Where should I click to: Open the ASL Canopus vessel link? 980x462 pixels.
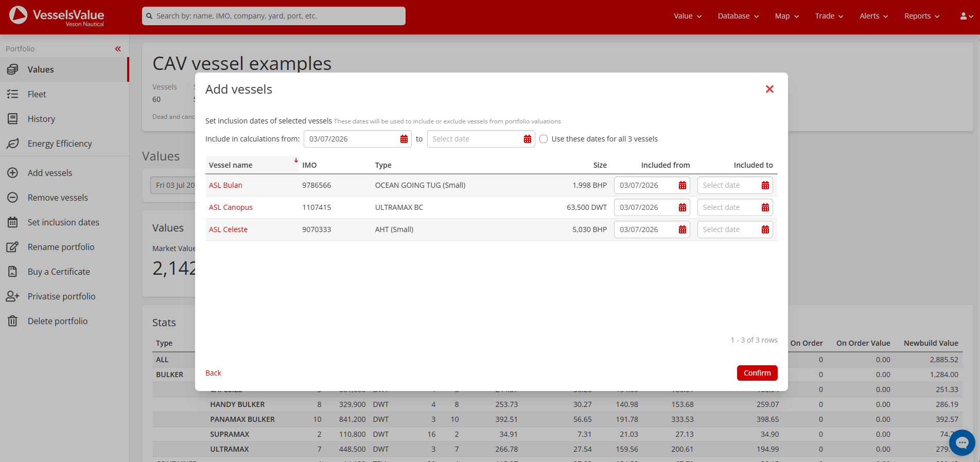tap(231, 207)
